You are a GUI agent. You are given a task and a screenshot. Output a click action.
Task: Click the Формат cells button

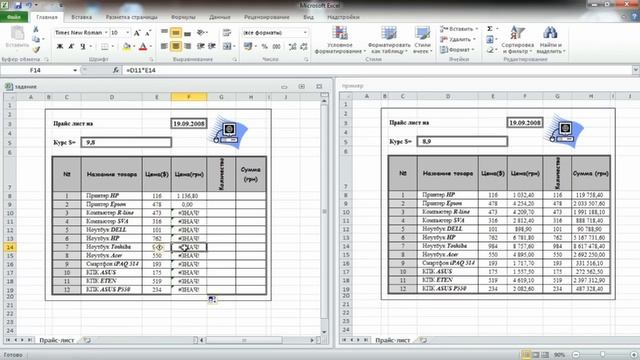(458, 50)
